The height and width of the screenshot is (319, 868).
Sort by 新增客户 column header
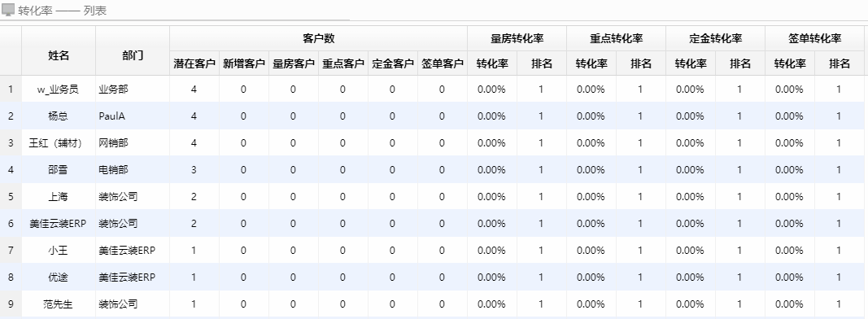[244, 63]
